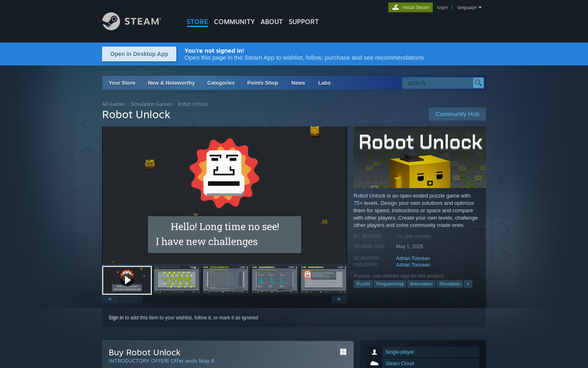Click the May 1, 2025 release date
The height and width of the screenshot is (368, 588).
(410, 247)
